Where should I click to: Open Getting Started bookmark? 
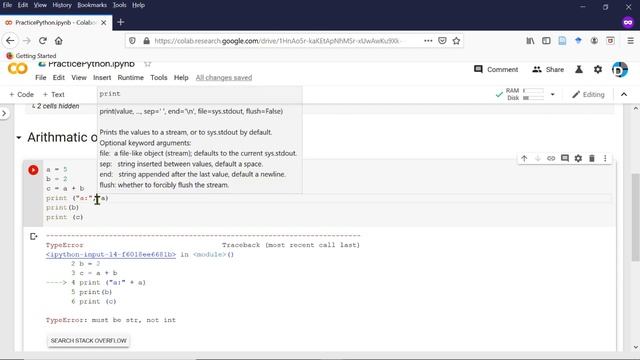pos(31,56)
